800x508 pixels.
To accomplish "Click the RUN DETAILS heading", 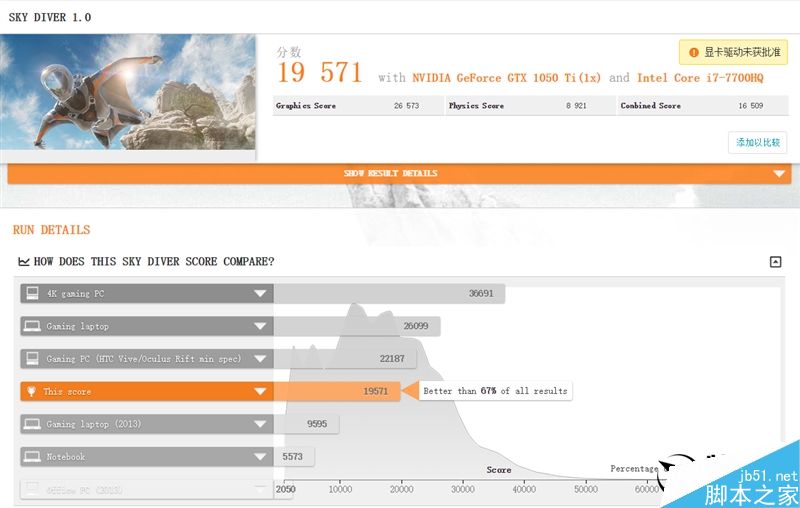I will click(x=52, y=230).
